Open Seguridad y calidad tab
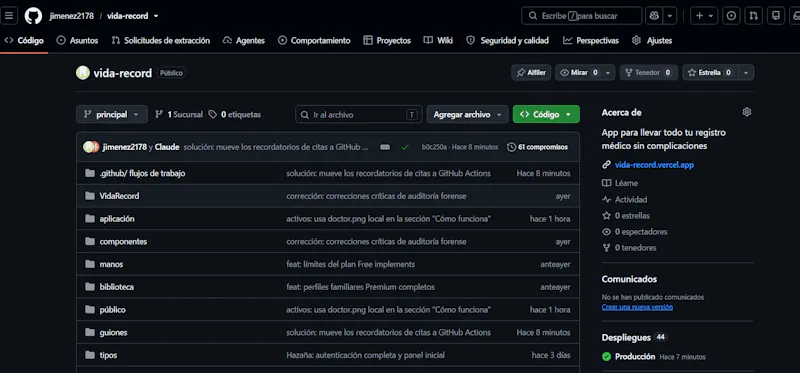 click(x=508, y=40)
